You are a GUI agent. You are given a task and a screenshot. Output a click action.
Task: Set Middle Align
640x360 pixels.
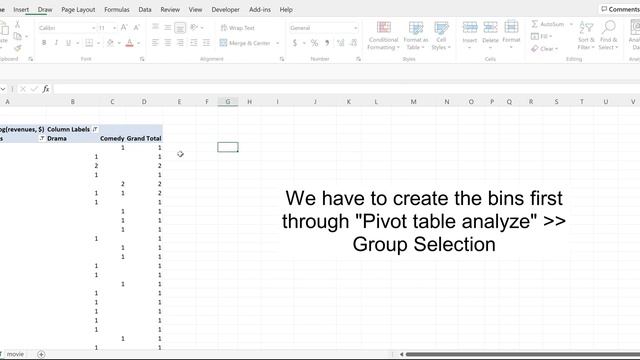(168, 27)
